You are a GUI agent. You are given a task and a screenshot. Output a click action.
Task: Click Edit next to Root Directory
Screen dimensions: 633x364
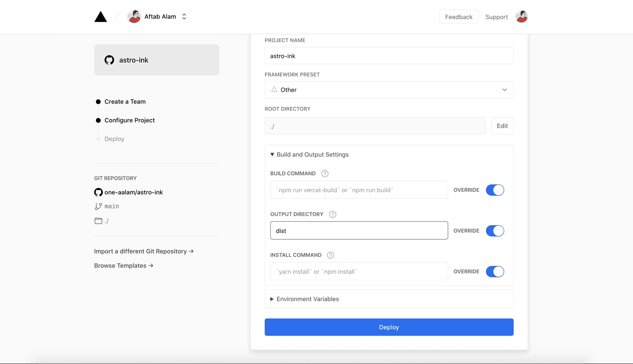(502, 126)
